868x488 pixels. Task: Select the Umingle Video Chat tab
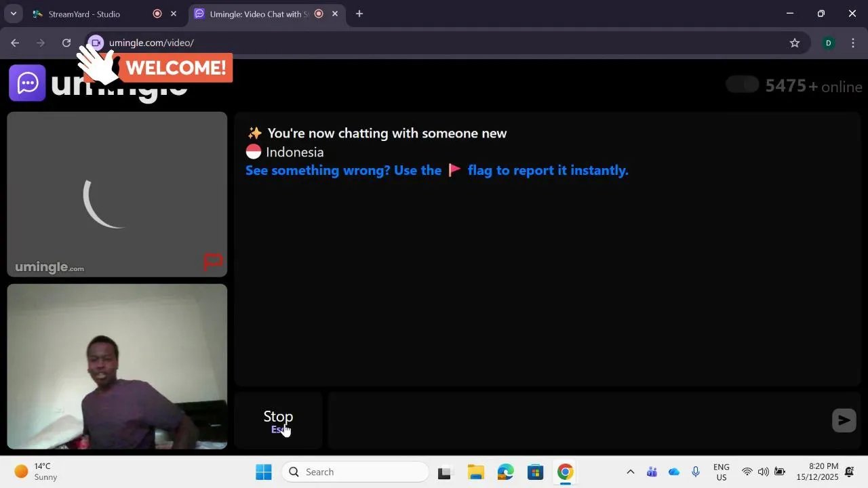[258, 14]
